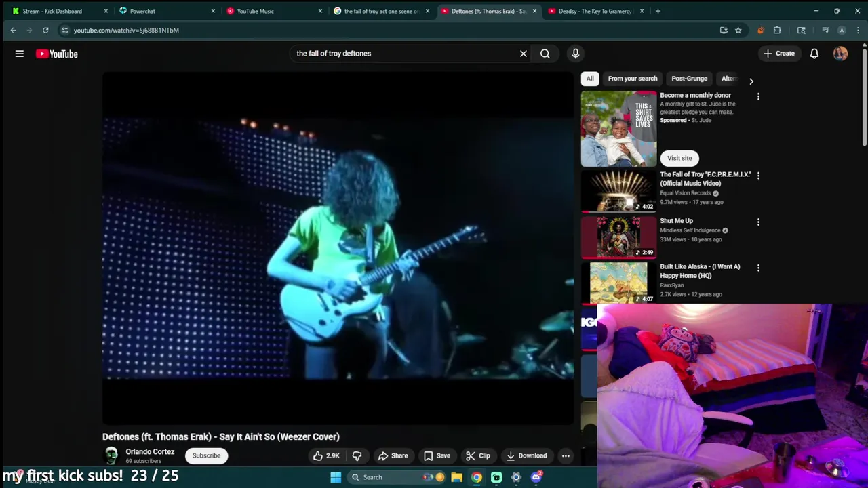Close the YouTube Music tab

(320, 11)
